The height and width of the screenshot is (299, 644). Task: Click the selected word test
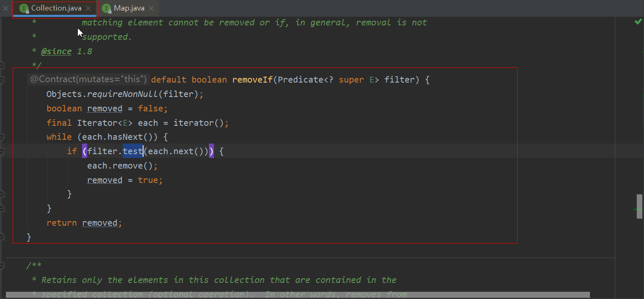point(133,151)
